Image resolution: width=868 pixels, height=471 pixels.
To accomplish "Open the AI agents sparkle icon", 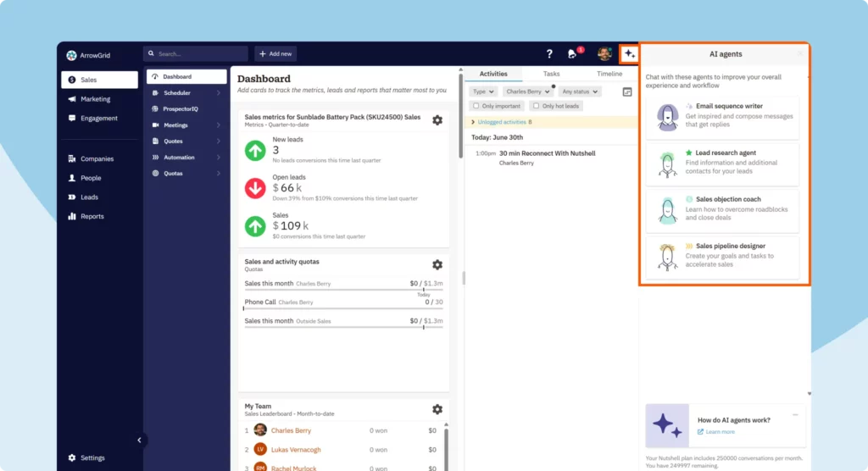I will click(x=629, y=54).
